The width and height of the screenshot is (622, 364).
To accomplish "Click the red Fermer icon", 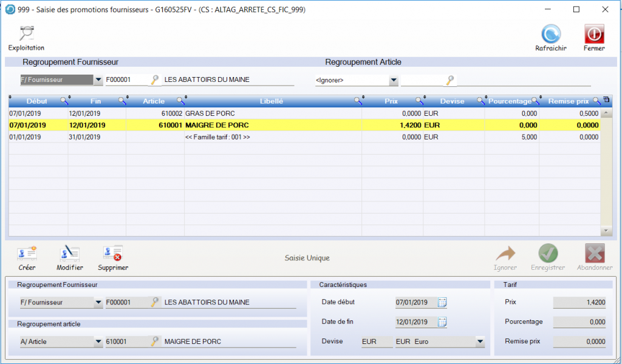I will tap(593, 35).
